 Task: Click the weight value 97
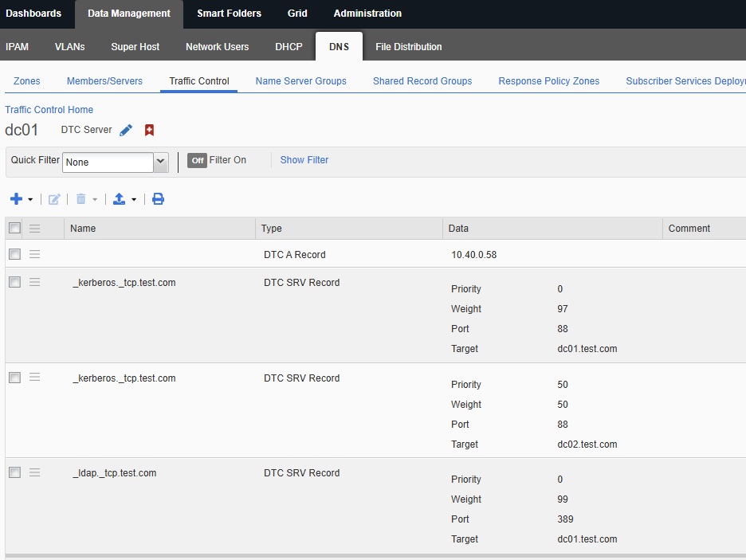563,309
